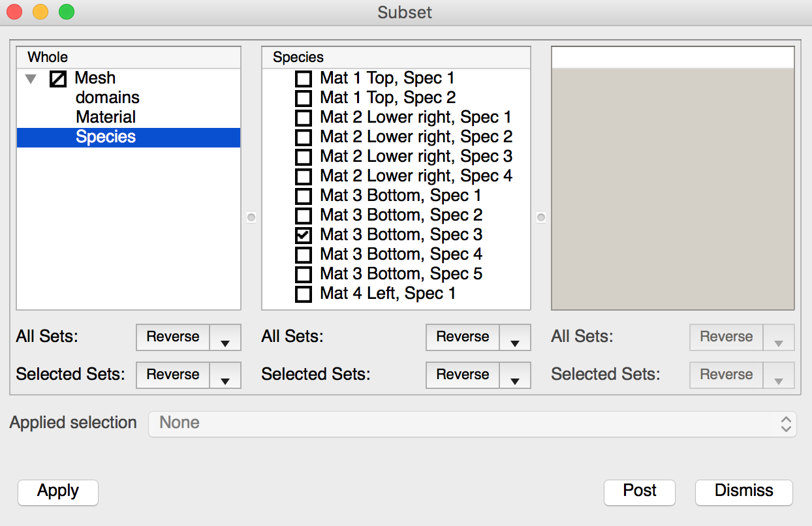The width and height of the screenshot is (812, 526).
Task: Check Mat 3 Bottom, Spec 1 checkbox
Action: 304,196
